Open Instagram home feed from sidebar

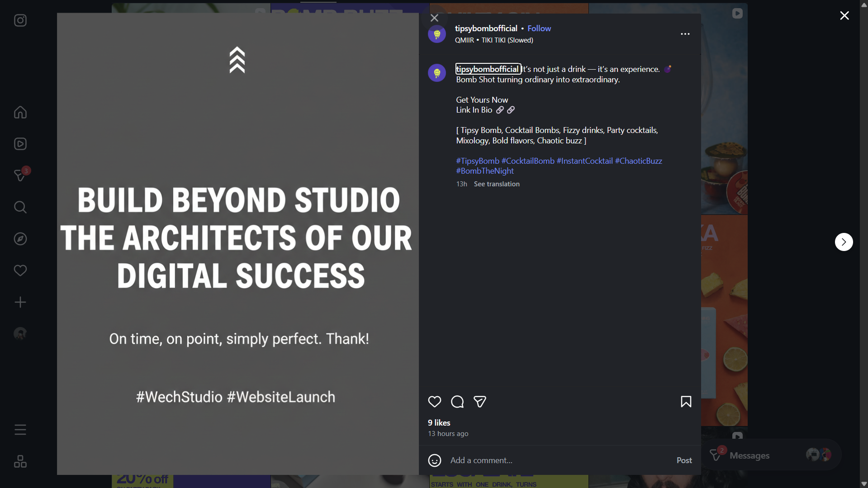20,112
